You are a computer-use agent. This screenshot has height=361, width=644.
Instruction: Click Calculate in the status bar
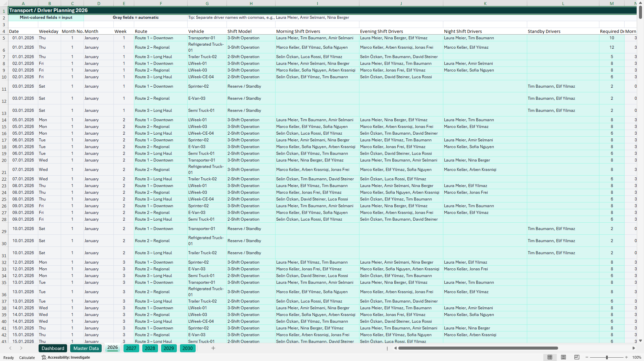coord(27,358)
